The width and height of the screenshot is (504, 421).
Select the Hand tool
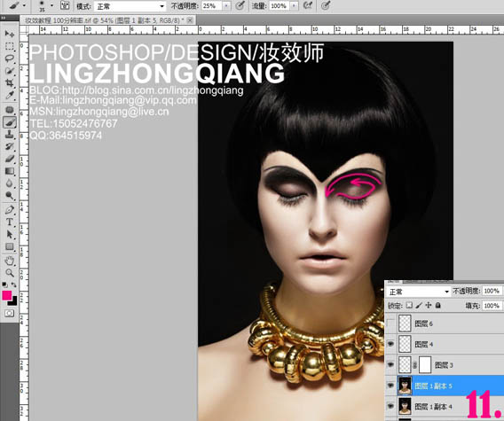coord(10,261)
